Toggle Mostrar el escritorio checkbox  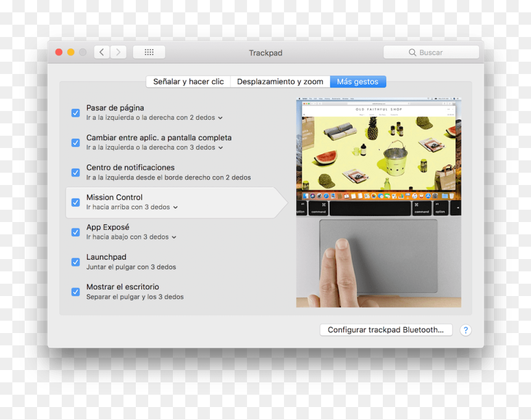tap(75, 292)
